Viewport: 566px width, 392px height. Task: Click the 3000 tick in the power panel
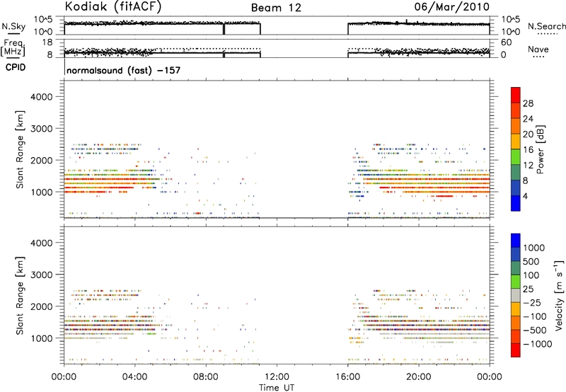(42, 129)
